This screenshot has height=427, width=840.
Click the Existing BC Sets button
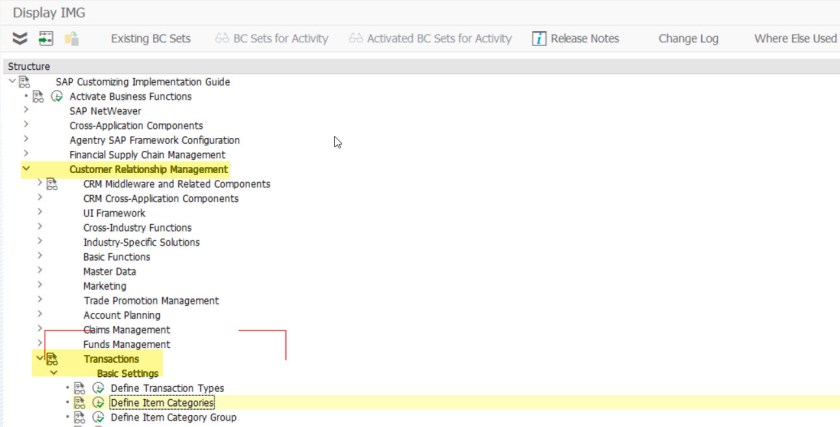(x=151, y=39)
